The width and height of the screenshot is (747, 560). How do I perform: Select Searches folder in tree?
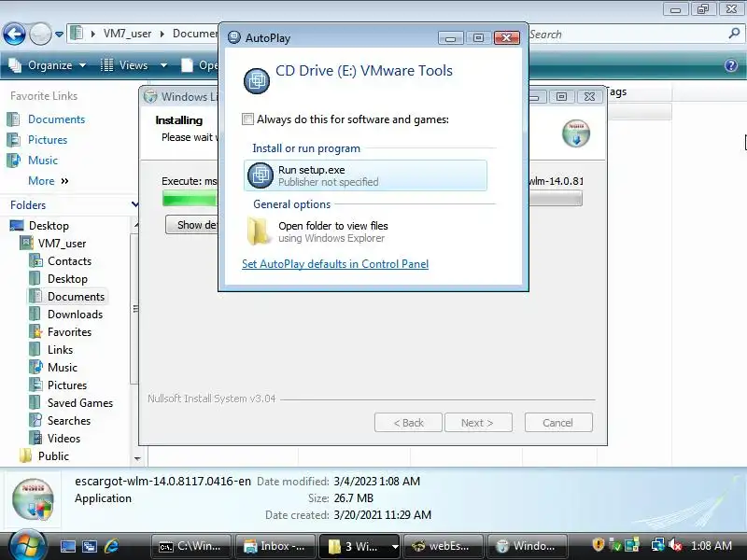(x=68, y=421)
